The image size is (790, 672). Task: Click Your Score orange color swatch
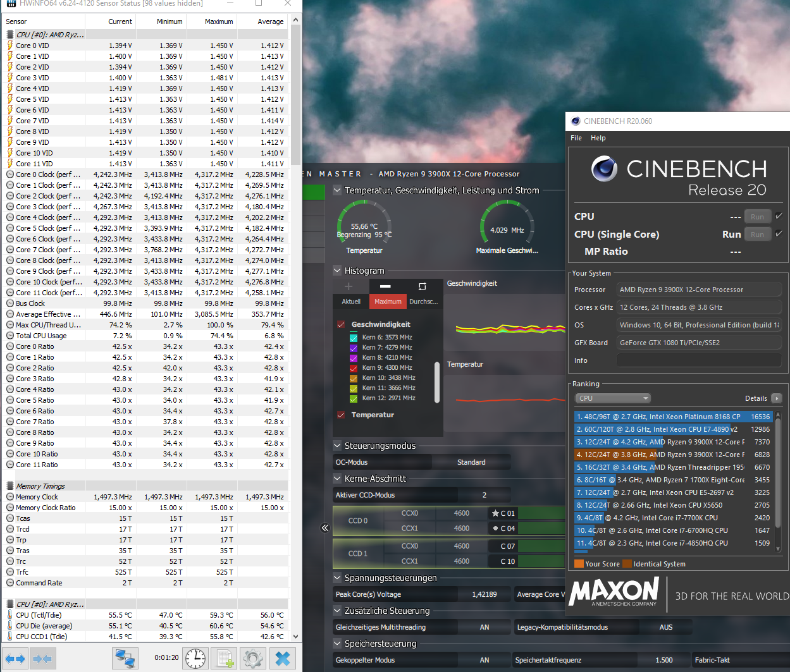tap(579, 564)
